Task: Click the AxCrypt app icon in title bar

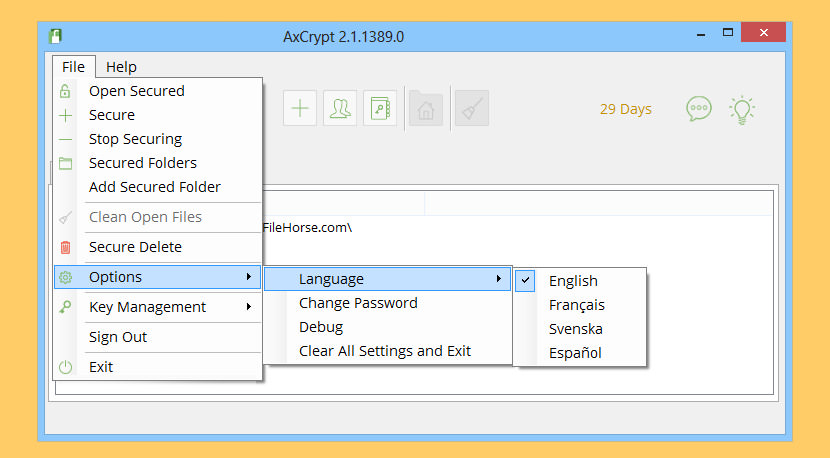Action: point(56,36)
